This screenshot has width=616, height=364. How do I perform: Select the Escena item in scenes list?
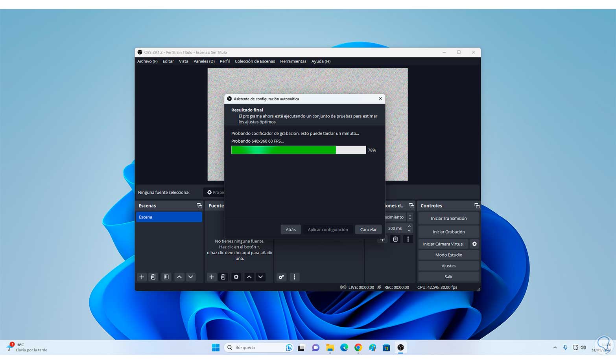tap(169, 217)
